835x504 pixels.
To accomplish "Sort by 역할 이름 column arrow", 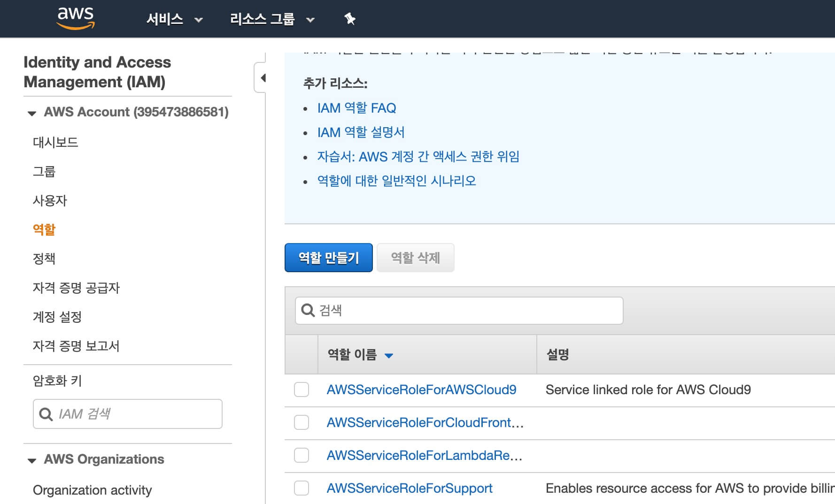I will [389, 356].
